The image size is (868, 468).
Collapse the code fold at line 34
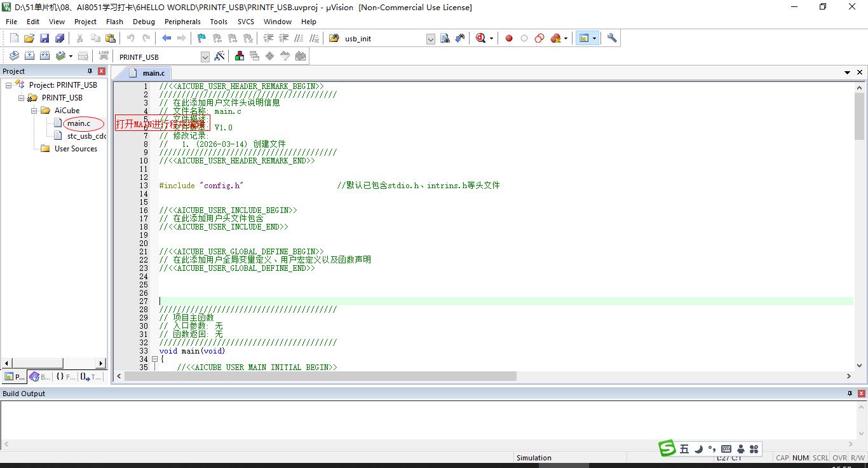[x=154, y=359]
